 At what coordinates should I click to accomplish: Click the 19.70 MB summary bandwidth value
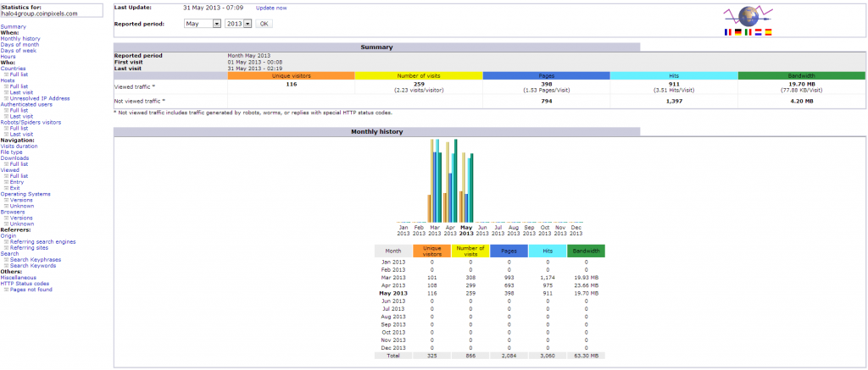tap(801, 84)
